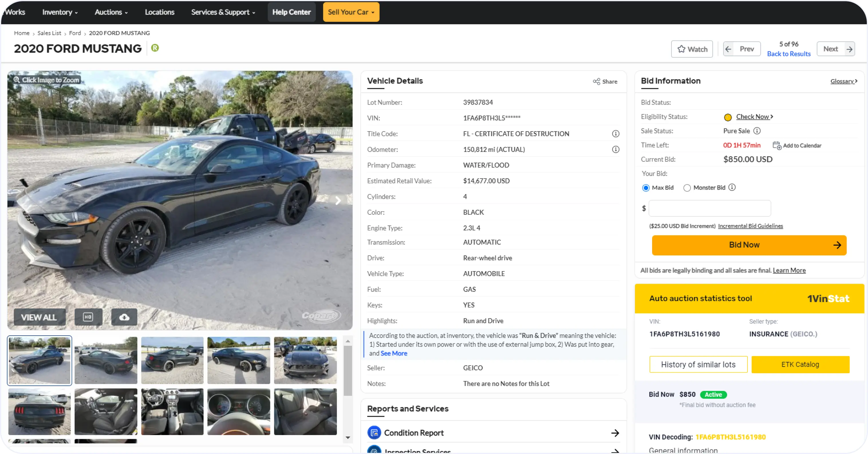868x454 pixels.
Task: Click the info icon beside Monster Bid
Action: click(733, 187)
